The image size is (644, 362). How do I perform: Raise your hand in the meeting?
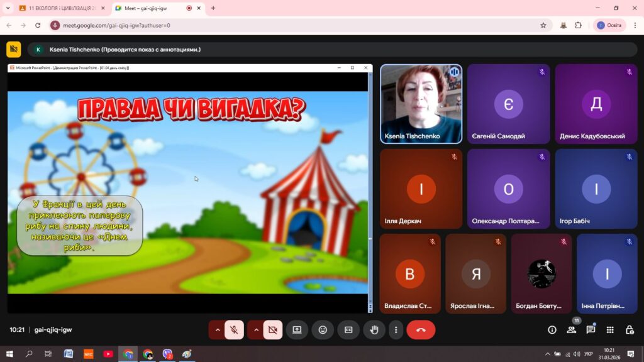pyautogui.click(x=374, y=329)
